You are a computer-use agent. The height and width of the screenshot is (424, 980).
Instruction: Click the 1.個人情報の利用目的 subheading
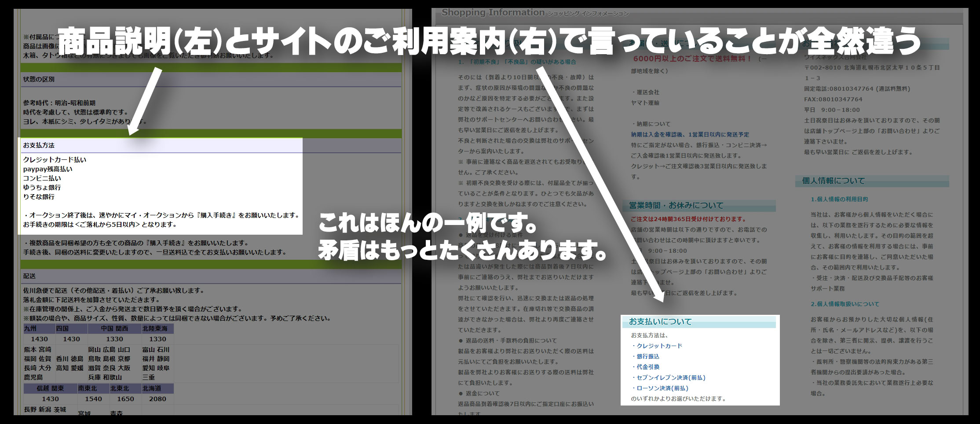839,199
